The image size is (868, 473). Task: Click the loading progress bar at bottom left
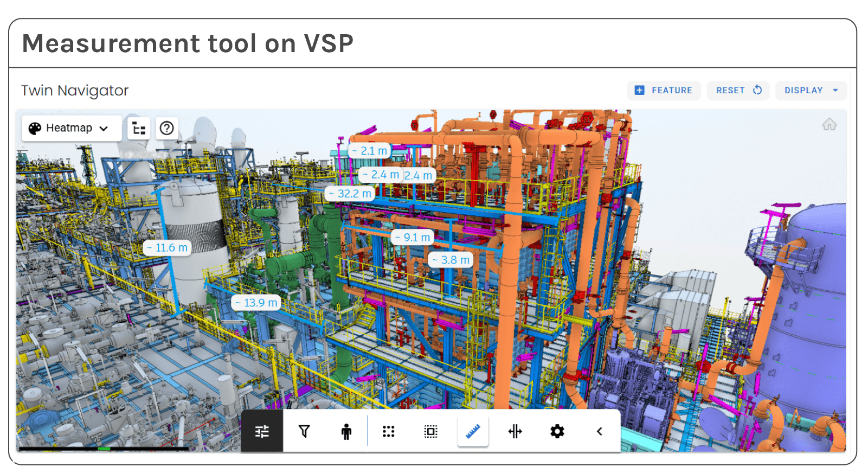[x=104, y=449]
